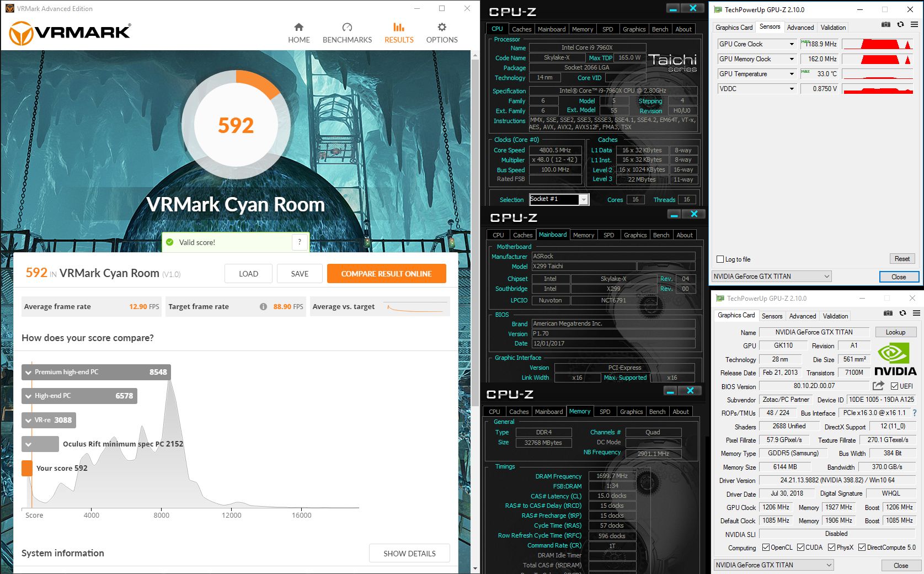Open GPU selector dropdown in GPU-Z Graphics Card window
924x574 pixels.
pos(773,565)
